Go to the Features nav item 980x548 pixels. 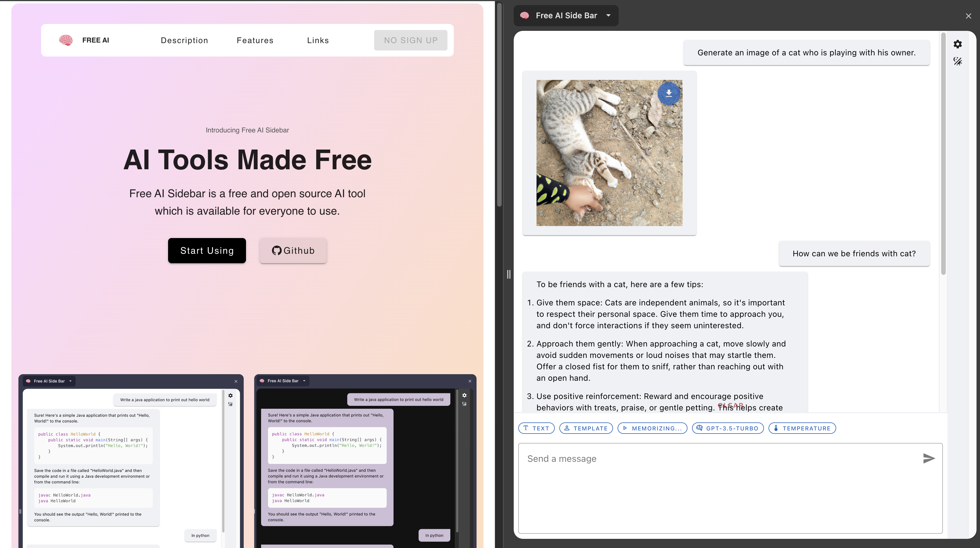(255, 40)
